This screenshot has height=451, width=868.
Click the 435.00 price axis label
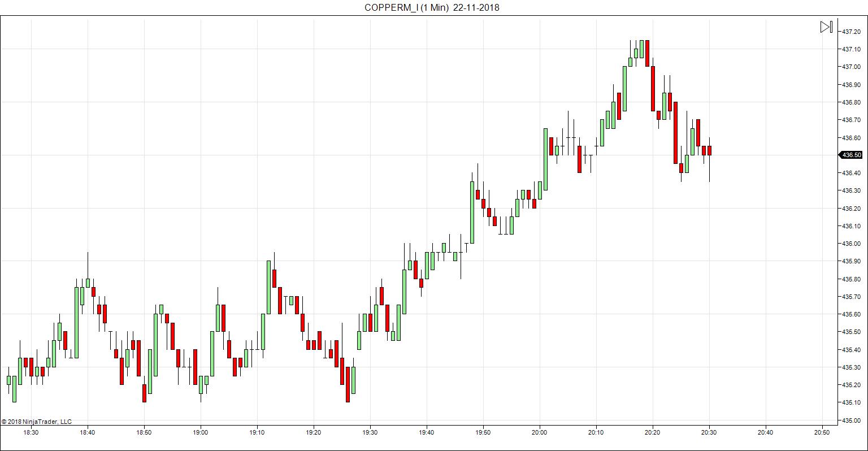point(851,420)
